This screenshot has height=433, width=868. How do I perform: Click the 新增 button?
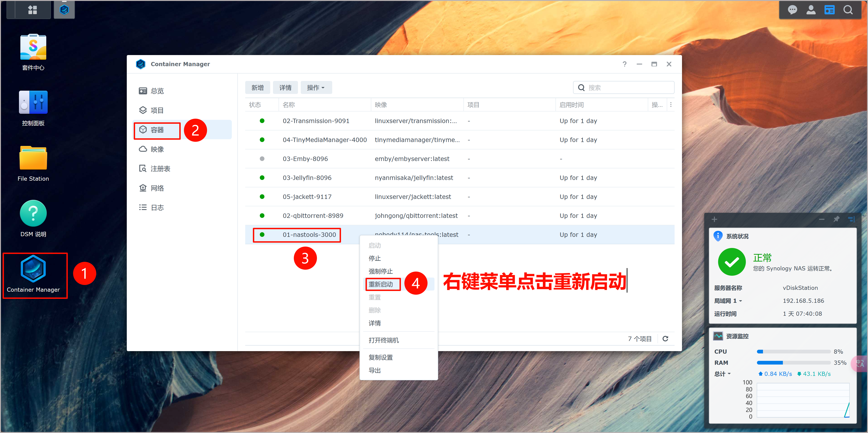[x=257, y=88]
